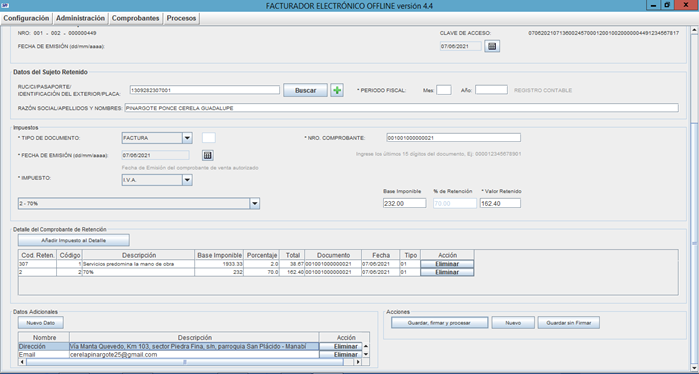The image size is (699, 374).
Task: Open the Procesos menu
Action: [x=181, y=18]
